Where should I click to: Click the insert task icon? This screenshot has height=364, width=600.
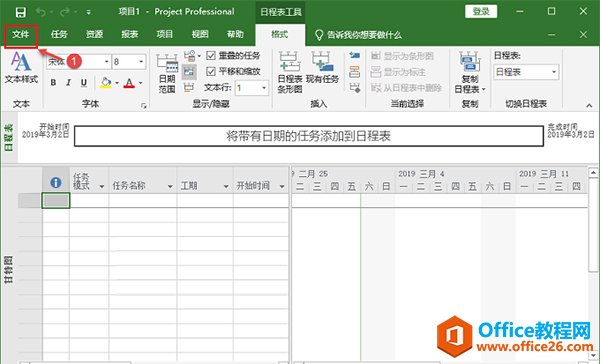tap(355, 55)
